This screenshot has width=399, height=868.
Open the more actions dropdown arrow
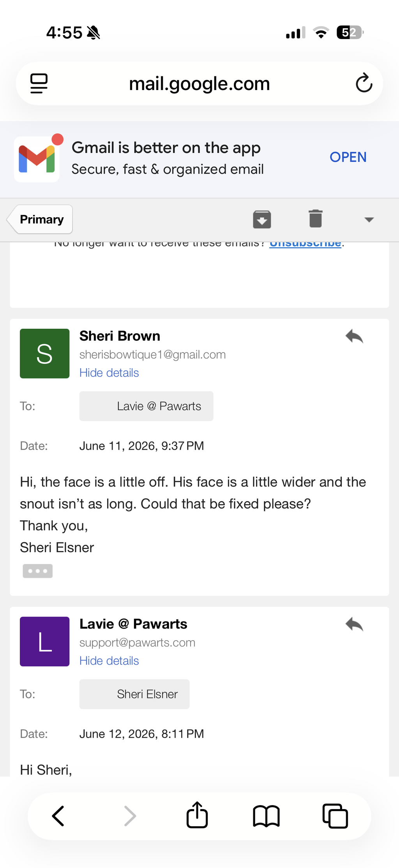369,220
